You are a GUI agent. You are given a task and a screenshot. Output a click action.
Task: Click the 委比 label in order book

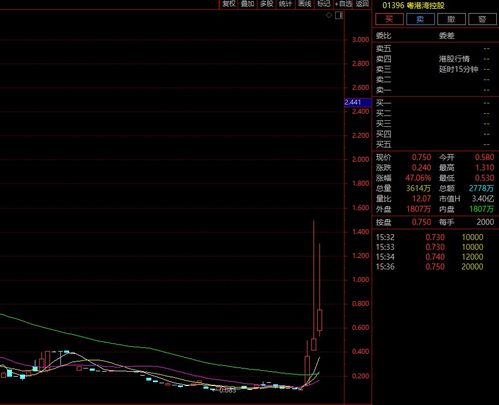pos(383,36)
